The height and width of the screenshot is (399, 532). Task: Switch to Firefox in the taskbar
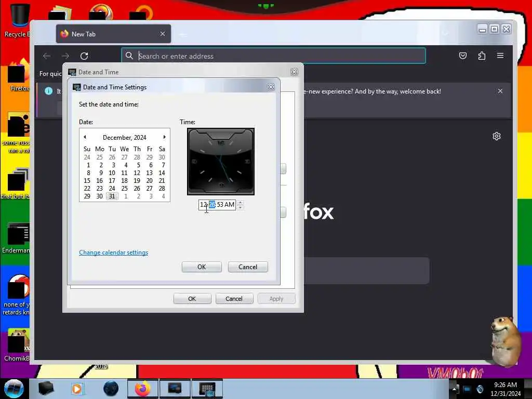(143, 389)
